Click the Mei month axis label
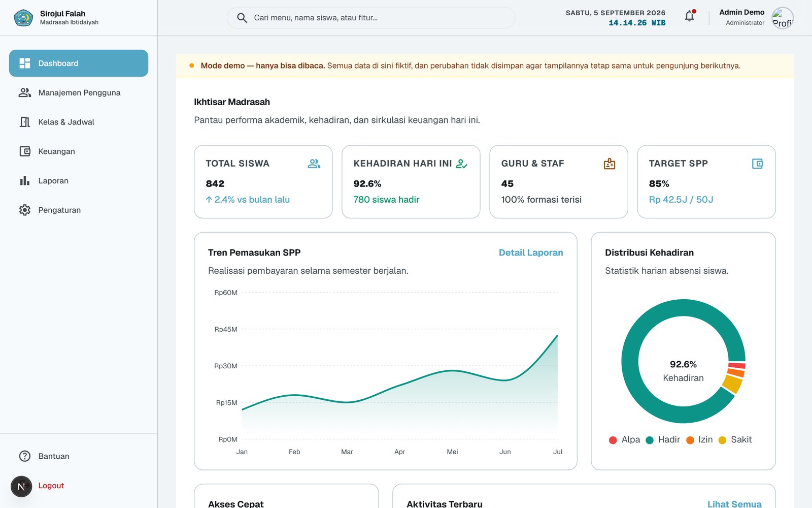This screenshot has height=508, width=812. (452, 452)
